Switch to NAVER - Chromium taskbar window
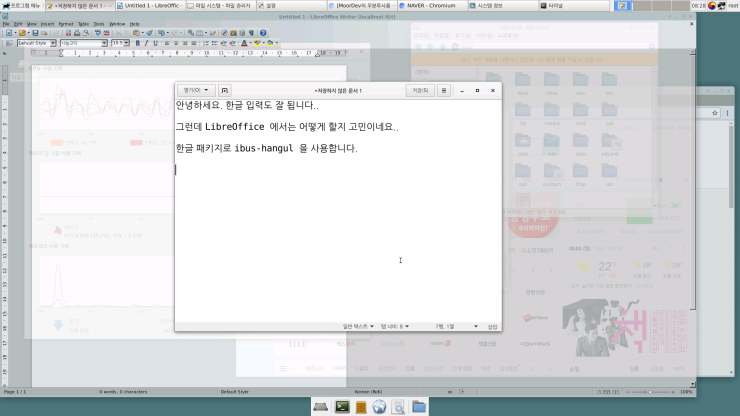 pyautogui.click(x=432, y=6)
